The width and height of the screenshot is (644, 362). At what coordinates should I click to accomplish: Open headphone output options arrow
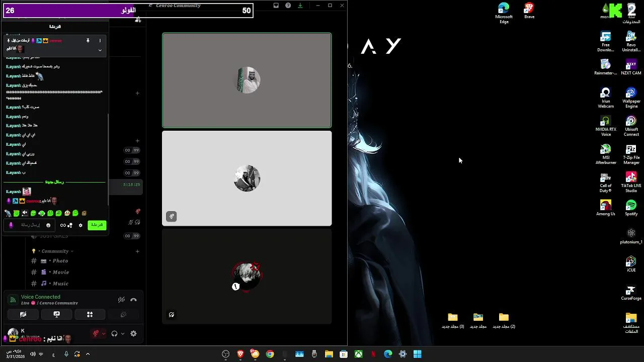coord(122,333)
